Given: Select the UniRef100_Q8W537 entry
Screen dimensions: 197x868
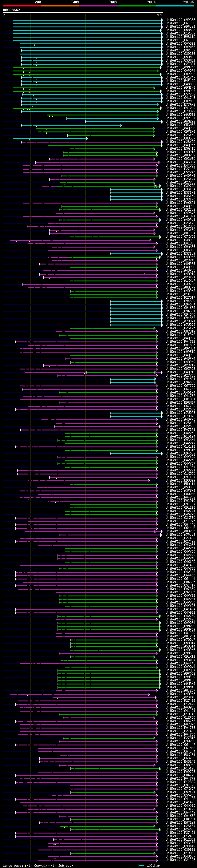Looking at the screenshot, I should click(180, 139).
